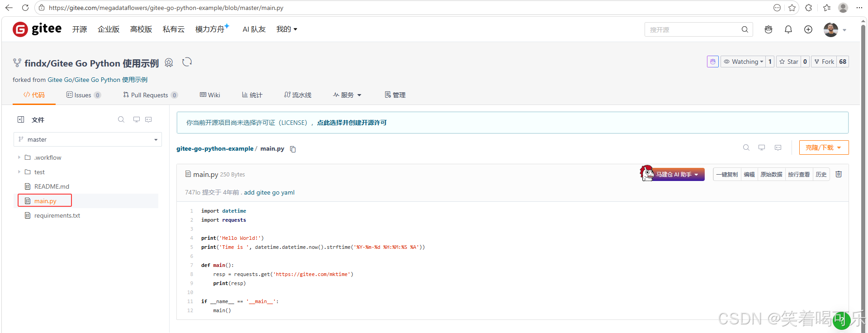Collapse the file sidebar panel icon
The width and height of the screenshot is (868, 333).
[x=21, y=119]
